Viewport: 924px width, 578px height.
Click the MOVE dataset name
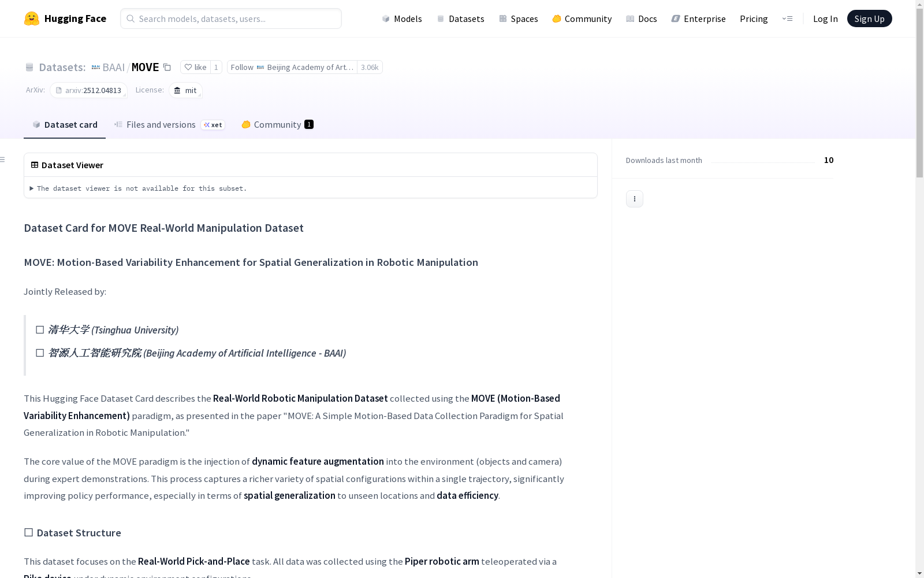(x=145, y=67)
